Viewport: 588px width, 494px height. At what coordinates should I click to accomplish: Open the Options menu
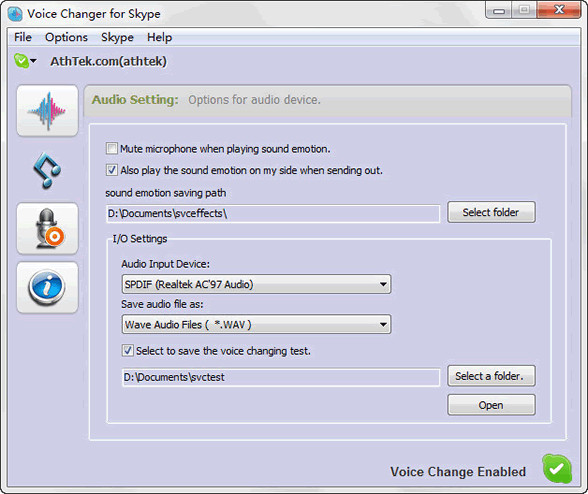click(66, 37)
